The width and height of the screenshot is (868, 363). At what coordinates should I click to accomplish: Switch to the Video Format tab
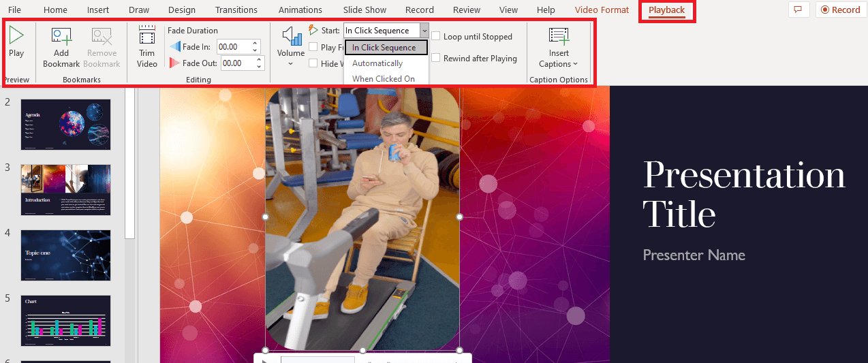click(602, 10)
